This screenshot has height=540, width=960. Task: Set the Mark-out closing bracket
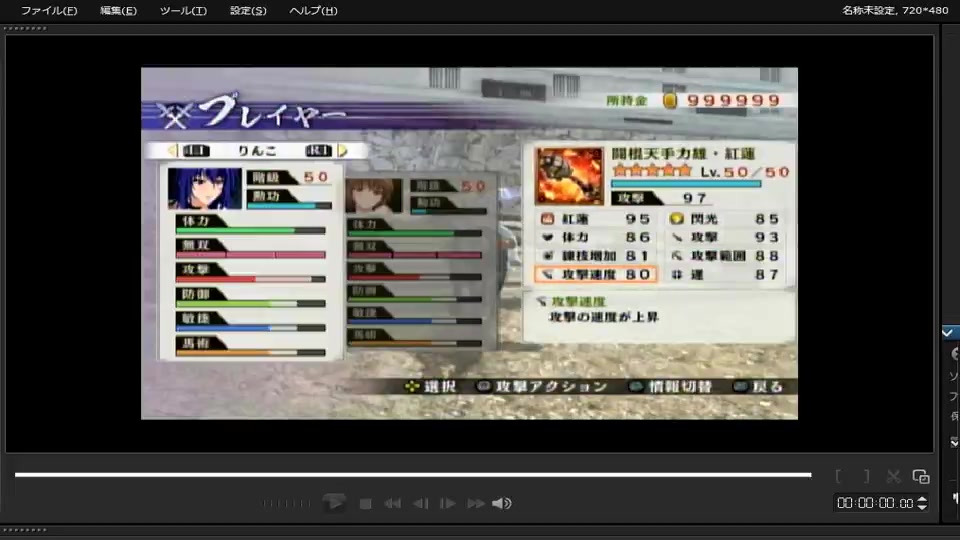866,476
